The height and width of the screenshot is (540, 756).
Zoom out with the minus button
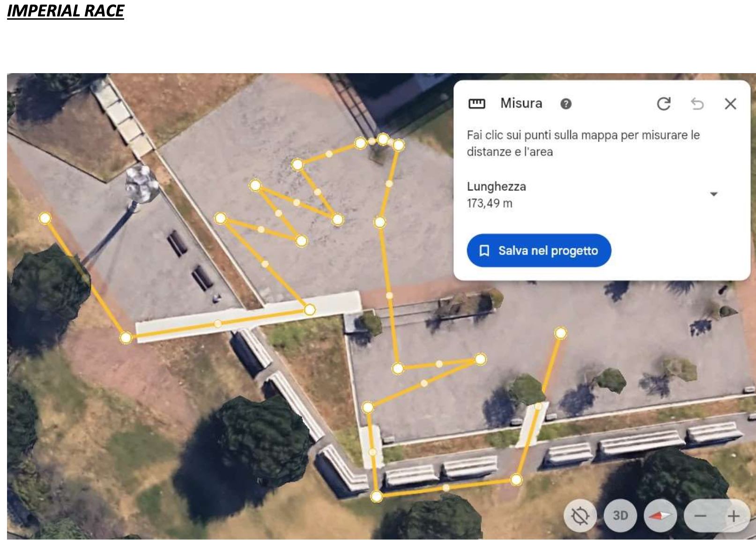(700, 516)
